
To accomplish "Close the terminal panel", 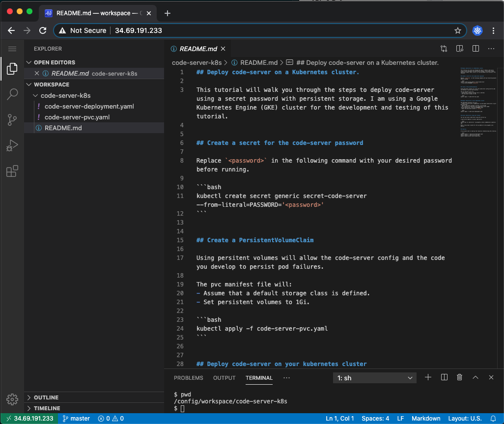I will point(491,377).
